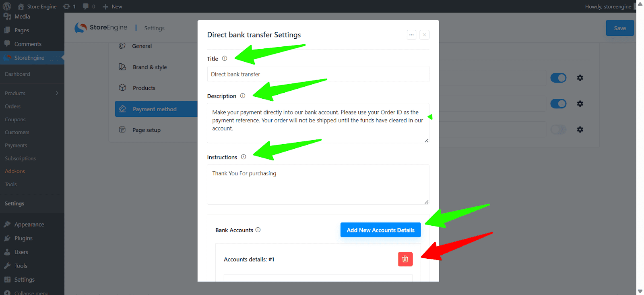644x295 pixels.
Task: Click the Description textarea resize handle
Action: tap(426, 140)
